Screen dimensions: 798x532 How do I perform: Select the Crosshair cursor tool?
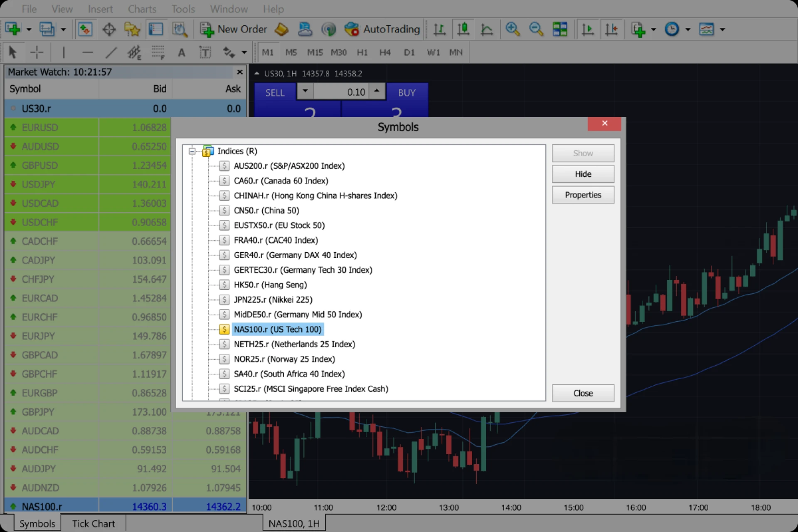tap(37, 52)
